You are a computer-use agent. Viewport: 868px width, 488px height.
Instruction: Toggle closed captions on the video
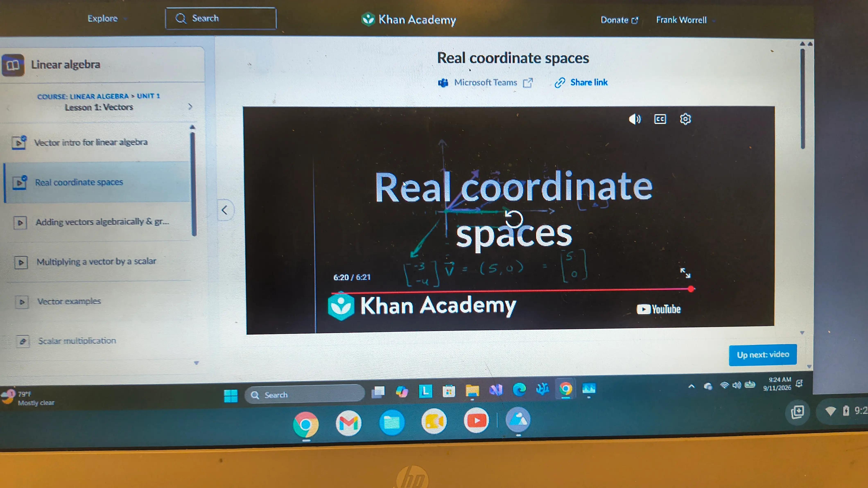click(660, 119)
